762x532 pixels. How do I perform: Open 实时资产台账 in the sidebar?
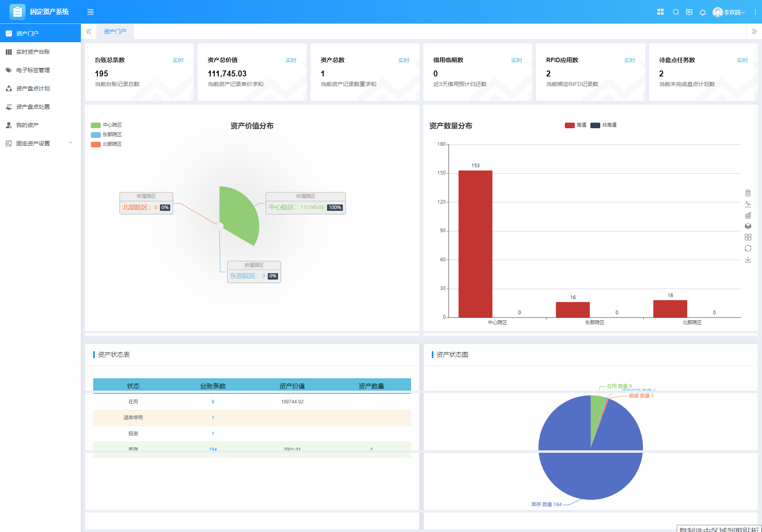(33, 52)
